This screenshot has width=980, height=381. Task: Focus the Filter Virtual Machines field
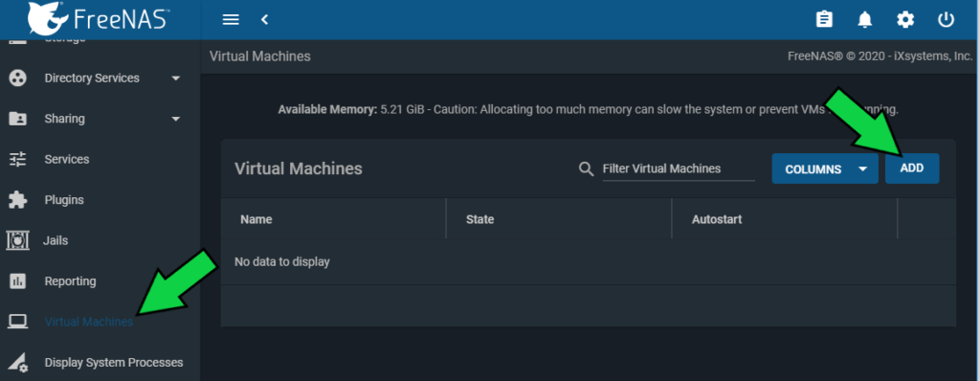(679, 168)
